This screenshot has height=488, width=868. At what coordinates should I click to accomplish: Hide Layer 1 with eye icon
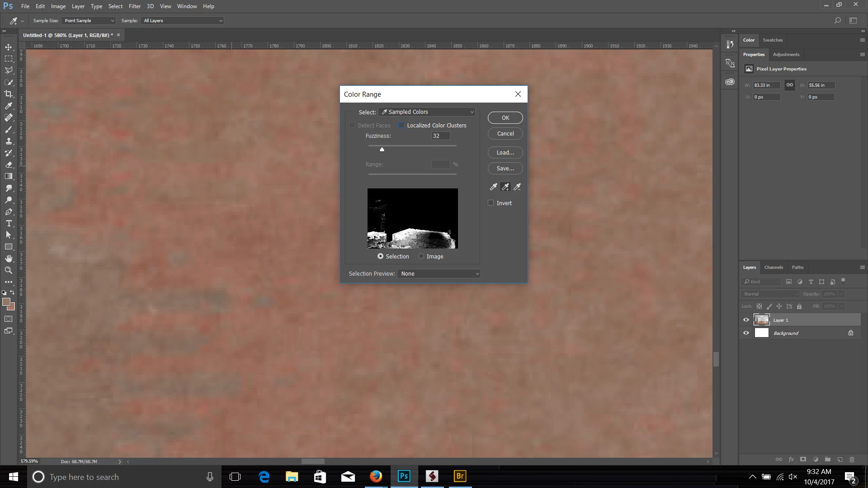pyautogui.click(x=746, y=320)
